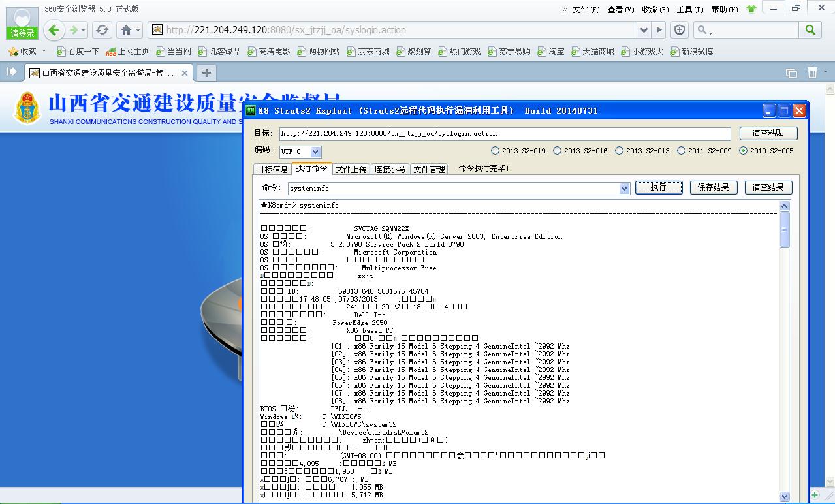The image size is (835, 504).
Task: Expand the address bar history dropdown
Action: click(644, 30)
